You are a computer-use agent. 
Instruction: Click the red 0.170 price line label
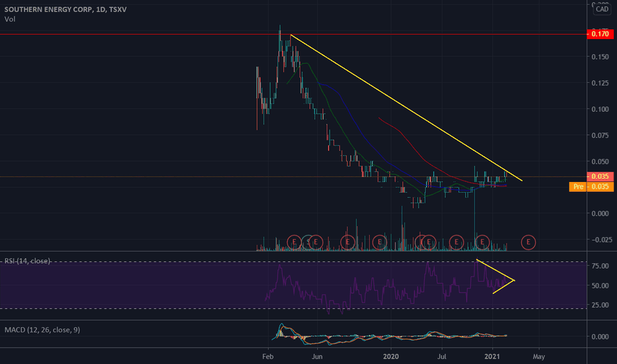click(600, 34)
